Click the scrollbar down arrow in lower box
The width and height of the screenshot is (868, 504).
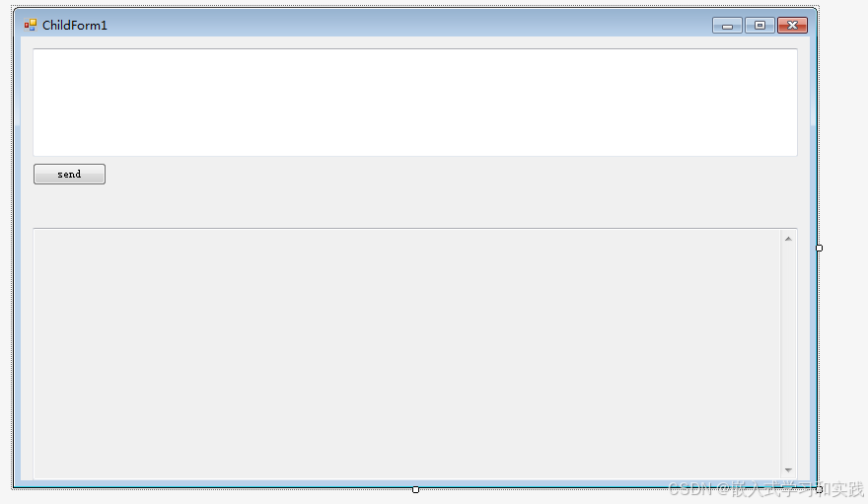pyautogui.click(x=788, y=470)
